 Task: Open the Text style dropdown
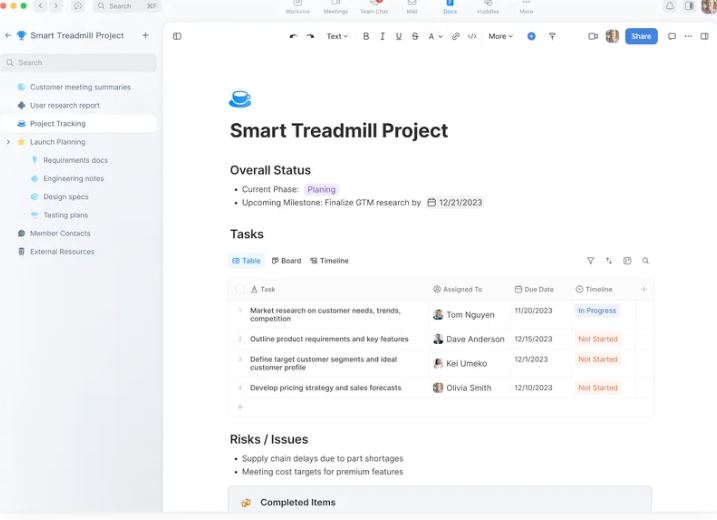coord(337,36)
